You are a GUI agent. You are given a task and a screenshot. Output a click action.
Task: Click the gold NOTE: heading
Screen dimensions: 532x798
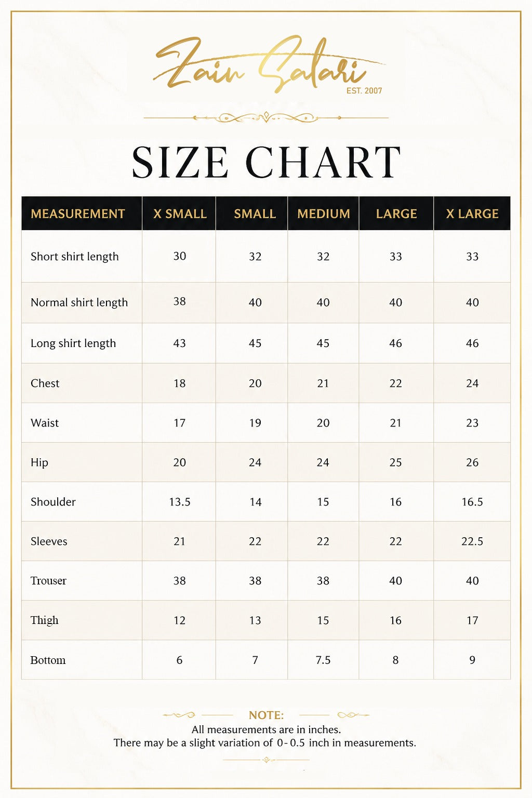coord(267,715)
